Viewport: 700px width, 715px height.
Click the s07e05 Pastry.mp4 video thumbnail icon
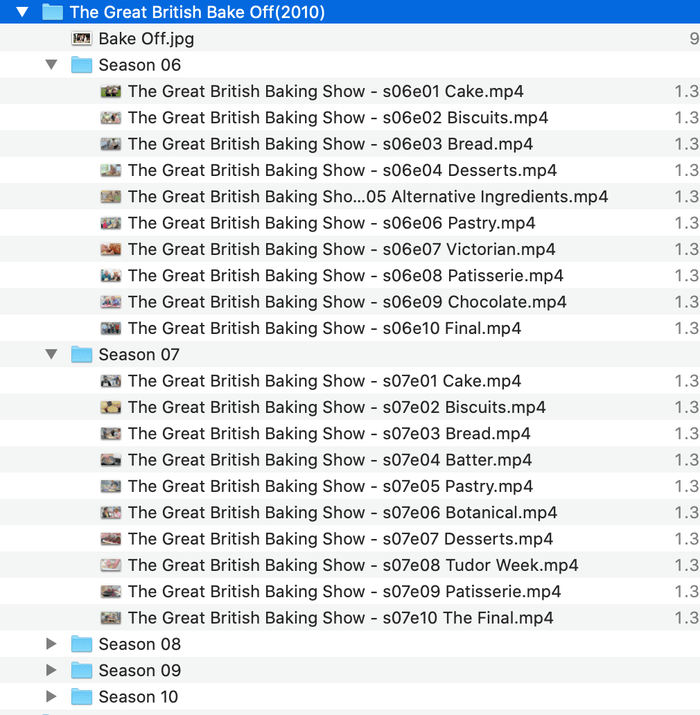(111, 486)
